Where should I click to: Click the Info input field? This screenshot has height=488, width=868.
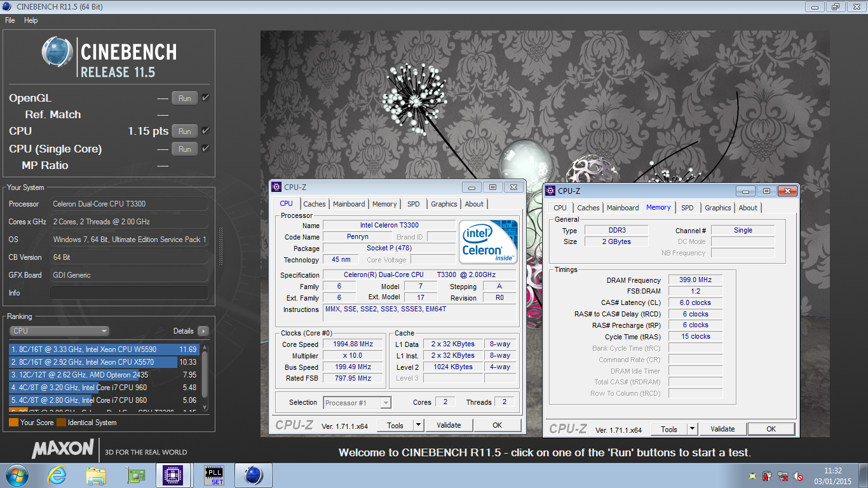[129, 293]
